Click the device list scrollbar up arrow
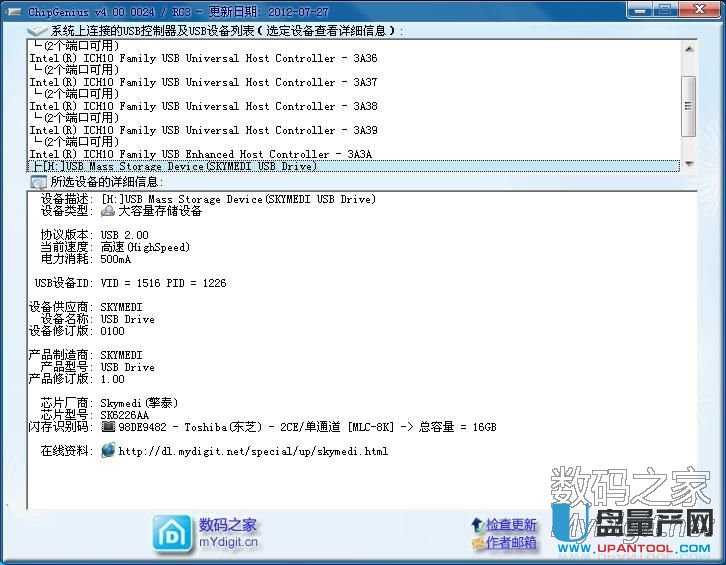Screen dimensions: 726x565 pos(688,47)
